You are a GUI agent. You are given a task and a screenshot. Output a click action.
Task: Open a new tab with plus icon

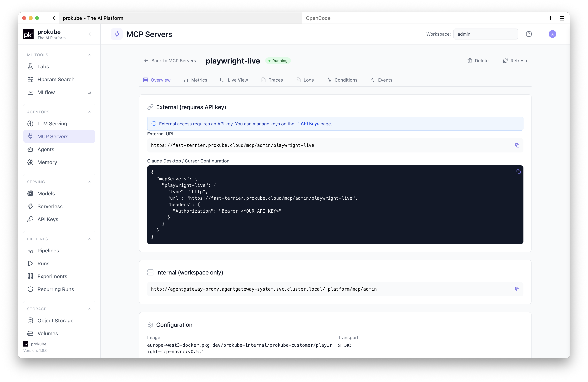550,18
